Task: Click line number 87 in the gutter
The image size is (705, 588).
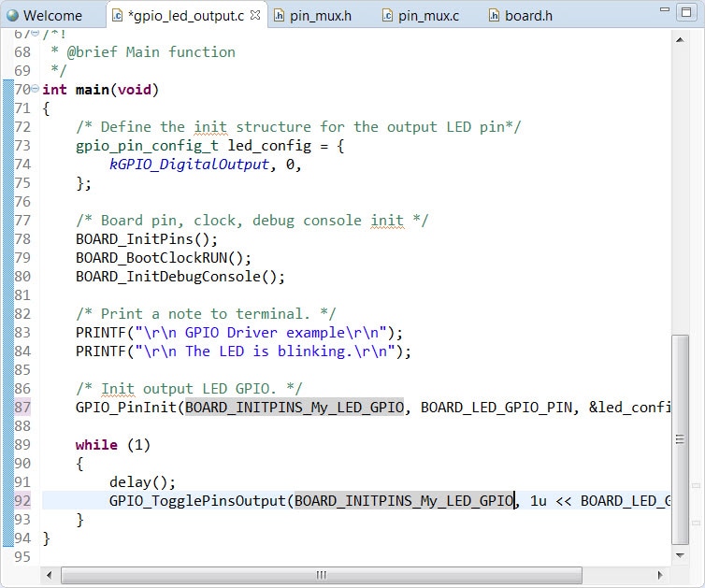Action: 22,408
